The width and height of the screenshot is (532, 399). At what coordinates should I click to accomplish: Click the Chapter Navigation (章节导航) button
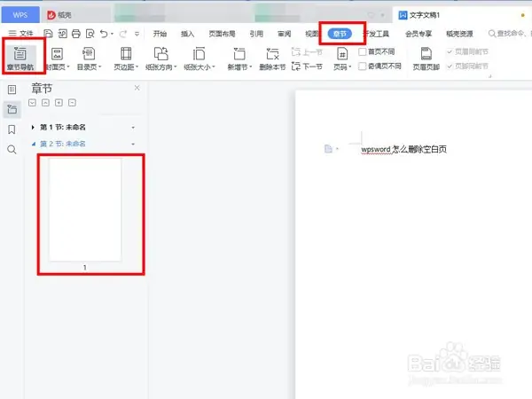click(x=20, y=59)
